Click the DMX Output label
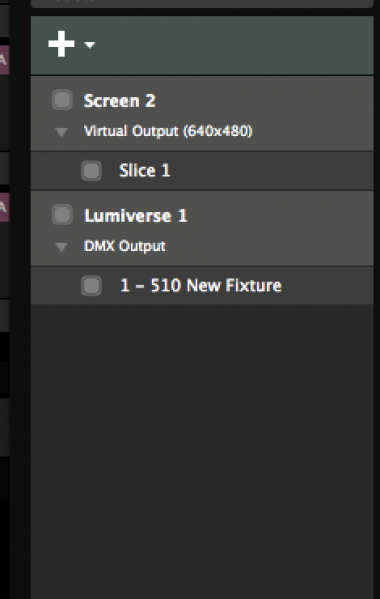The height and width of the screenshot is (599, 380). pos(125,246)
